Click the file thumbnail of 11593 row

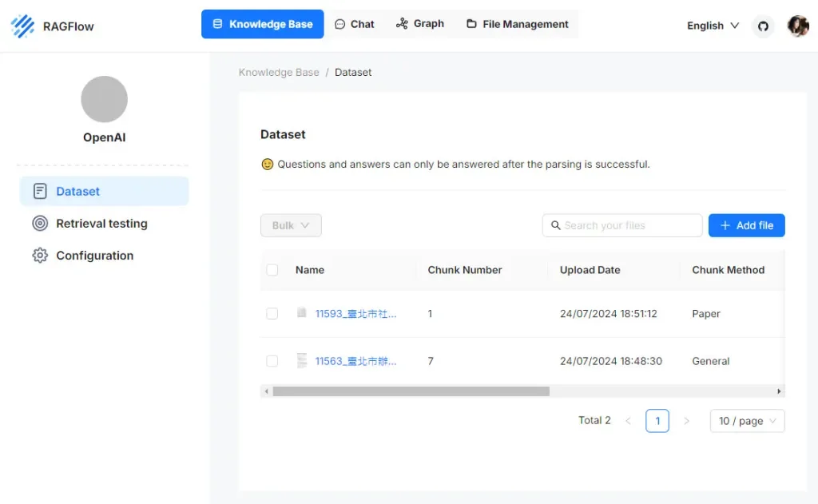pyautogui.click(x=301, y=312)
